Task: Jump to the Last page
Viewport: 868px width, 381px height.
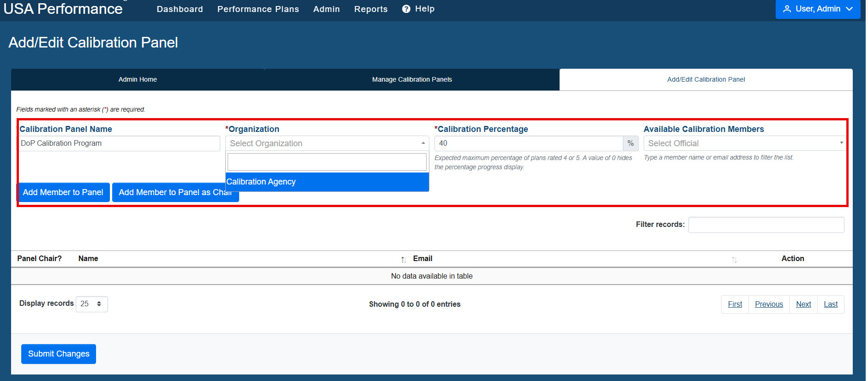Action: pos(831,304)
